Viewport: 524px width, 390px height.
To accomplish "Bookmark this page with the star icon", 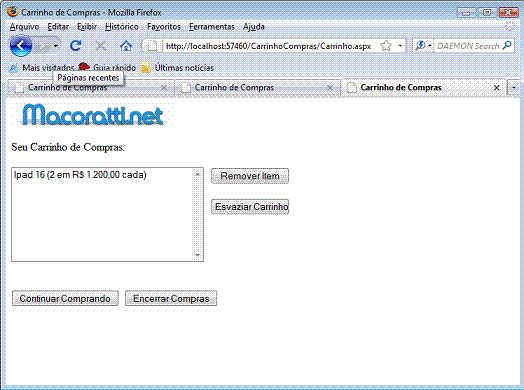I will (x=386, y=46).
